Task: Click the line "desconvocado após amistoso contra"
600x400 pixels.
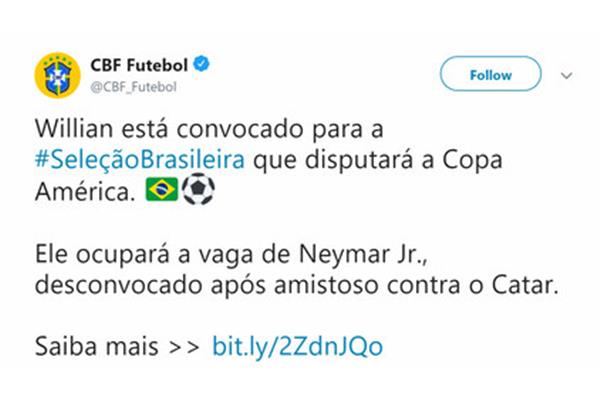Action: (247, 286)
